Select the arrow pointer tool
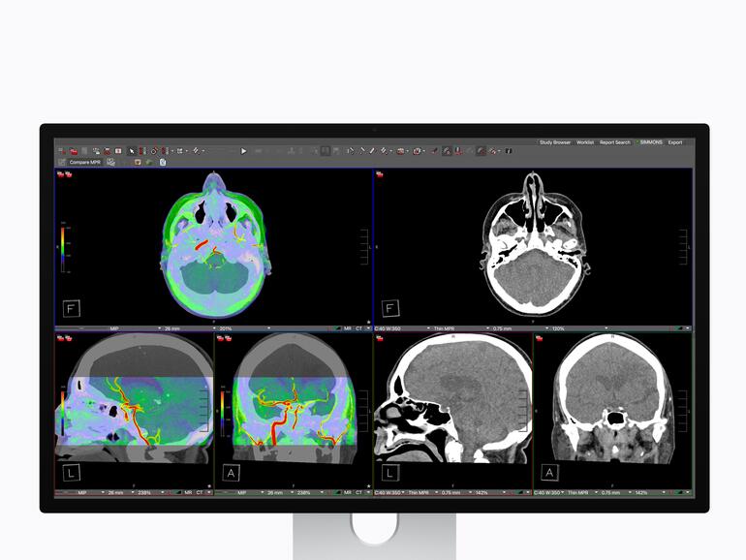The image size is (746, 560). click(132, 151)
